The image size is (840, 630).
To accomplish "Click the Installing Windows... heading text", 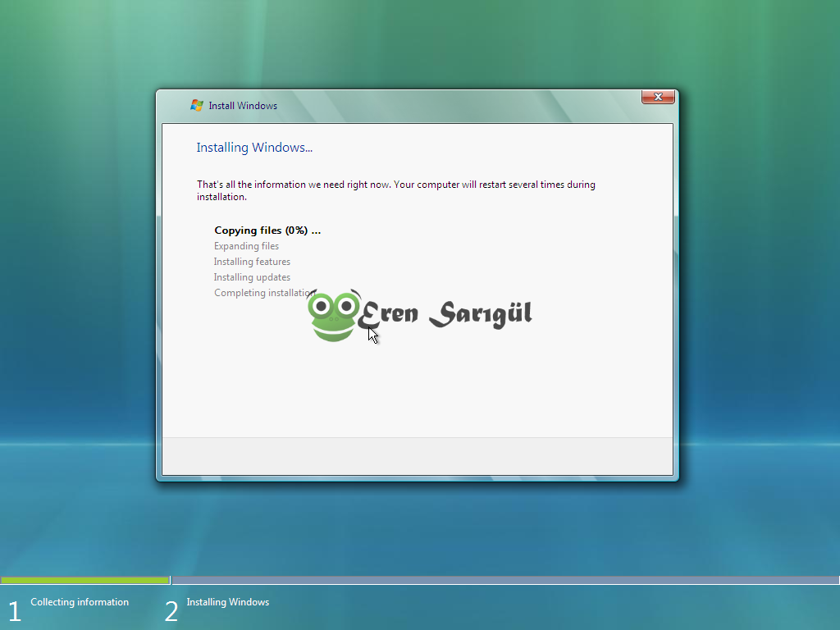I will 254,148.
